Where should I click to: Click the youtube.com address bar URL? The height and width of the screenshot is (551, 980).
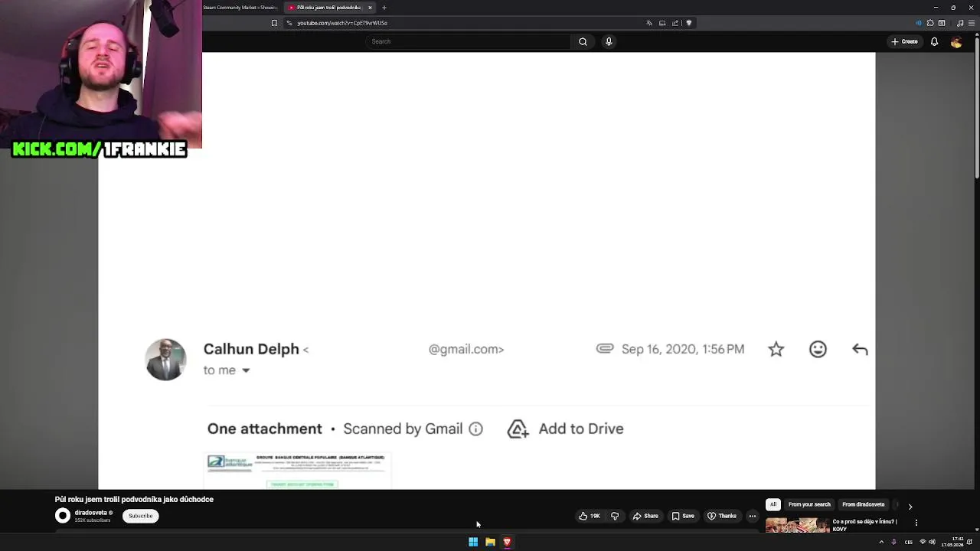click(x=342, y=23)
